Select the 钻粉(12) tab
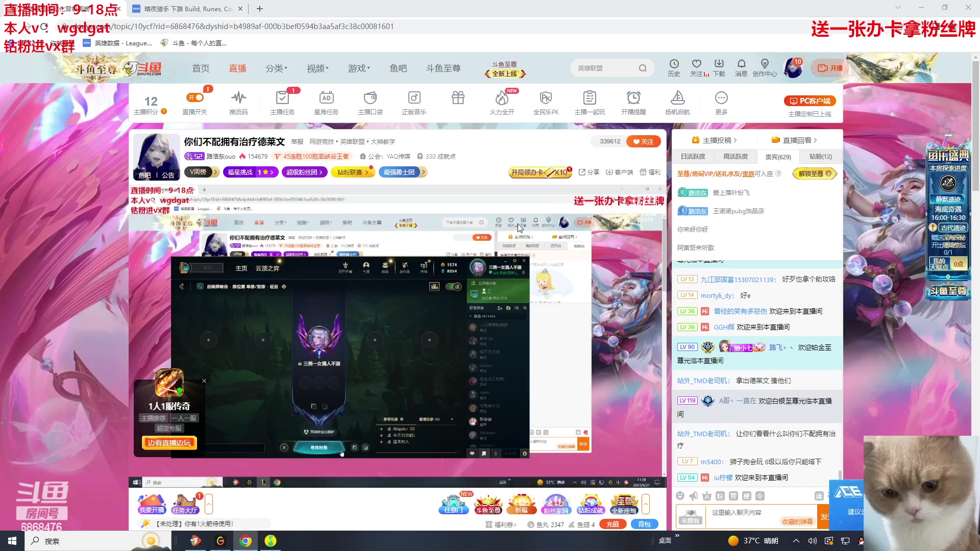This screenshot has height=551, width=980. pos(820,157)
